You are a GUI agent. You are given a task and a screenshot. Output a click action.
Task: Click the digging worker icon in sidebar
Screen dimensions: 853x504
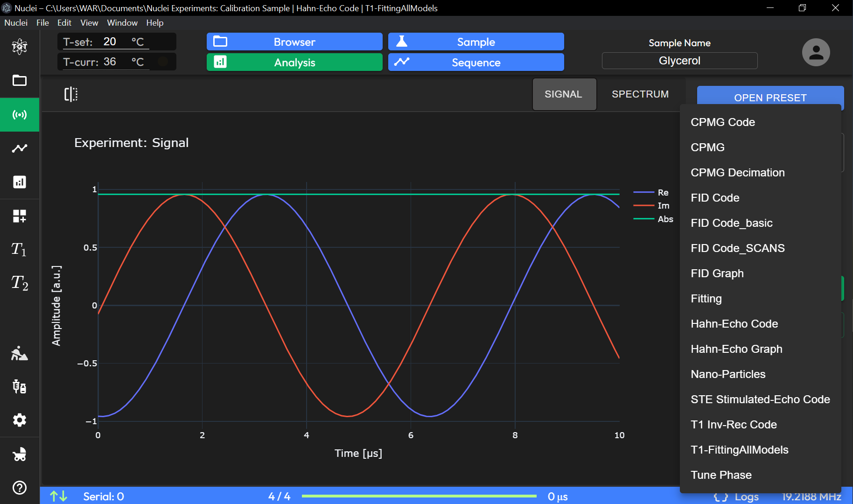pos(20,353)
